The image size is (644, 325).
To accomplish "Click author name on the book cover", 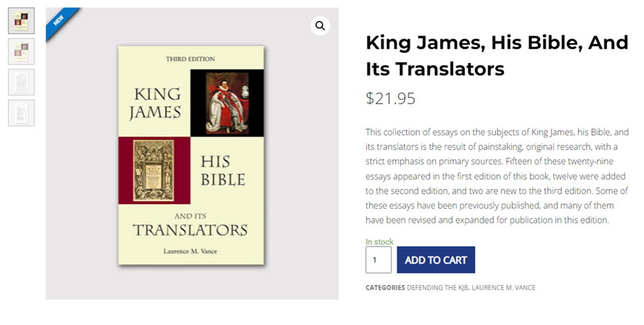I will click(x=190, y=251).
